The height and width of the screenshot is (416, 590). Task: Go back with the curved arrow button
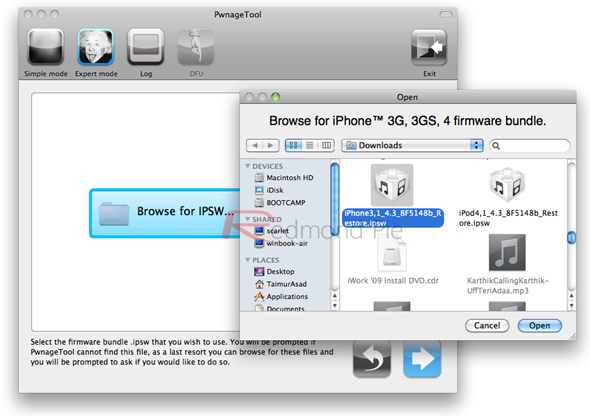click(x=371, y=359)
